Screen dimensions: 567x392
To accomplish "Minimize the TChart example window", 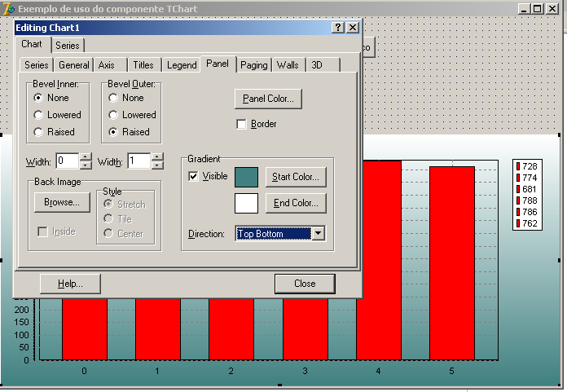I will pyautogui.click(x=523, y=9).
